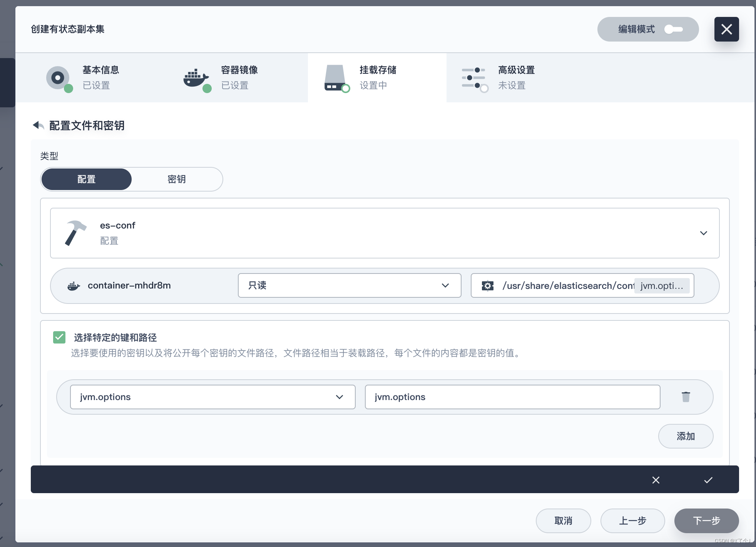Open the 挂载存储 step tab
756x547 pixels.
[377, 78]
